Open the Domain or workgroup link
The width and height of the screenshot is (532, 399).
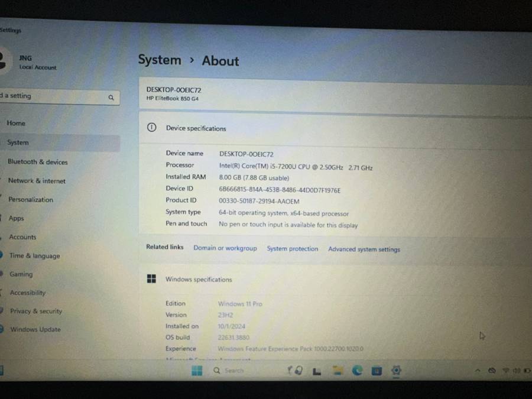225,249
